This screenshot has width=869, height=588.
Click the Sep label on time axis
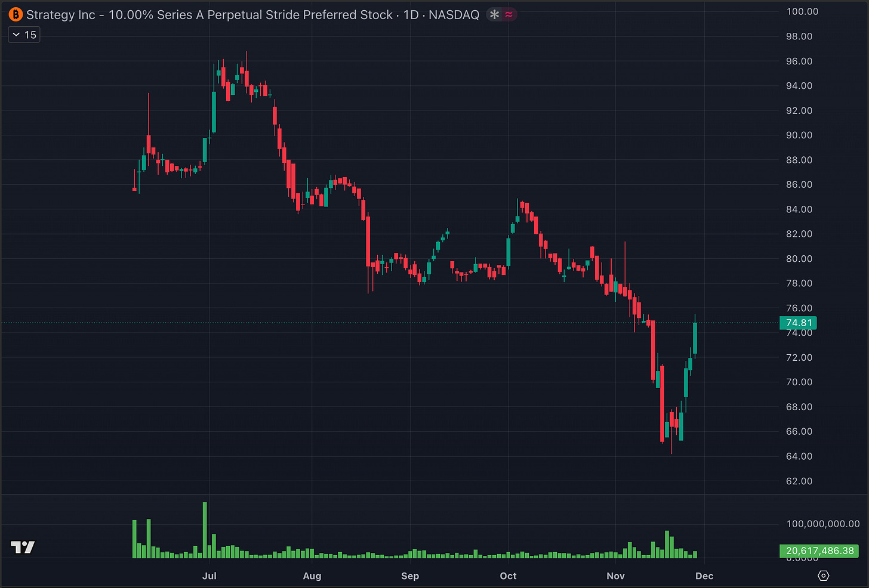pyautogui.click(x=410, y=575)
